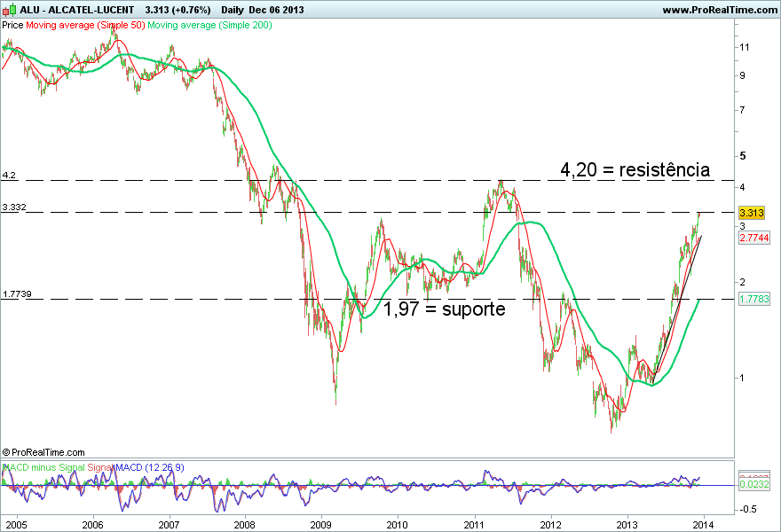Click the 'Price' legend label
The width and height of the screenshot is (781, 532).
12,25
